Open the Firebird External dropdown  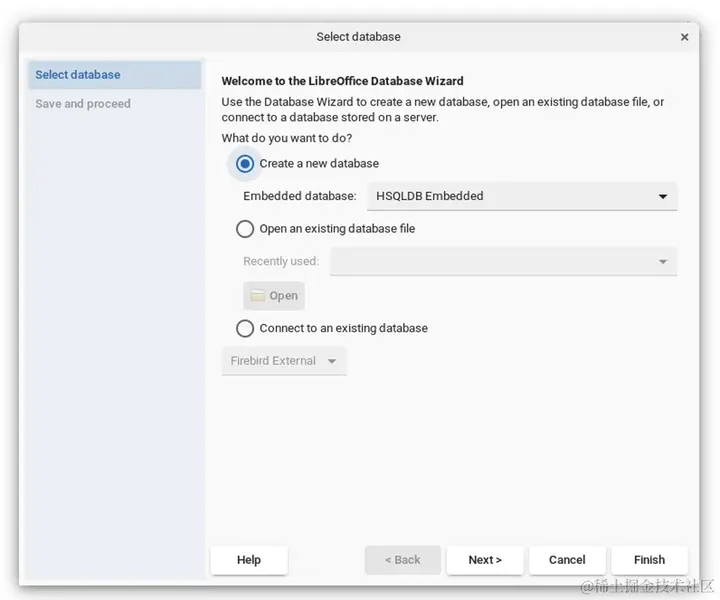coord(284,361)
